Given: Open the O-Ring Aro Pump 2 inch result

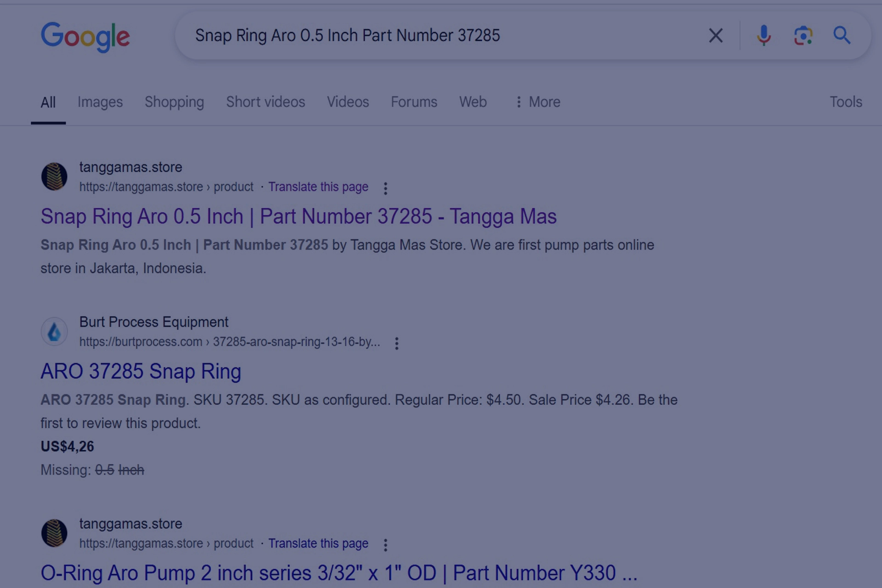Looking at the screenshot, I should coord(339,573).
